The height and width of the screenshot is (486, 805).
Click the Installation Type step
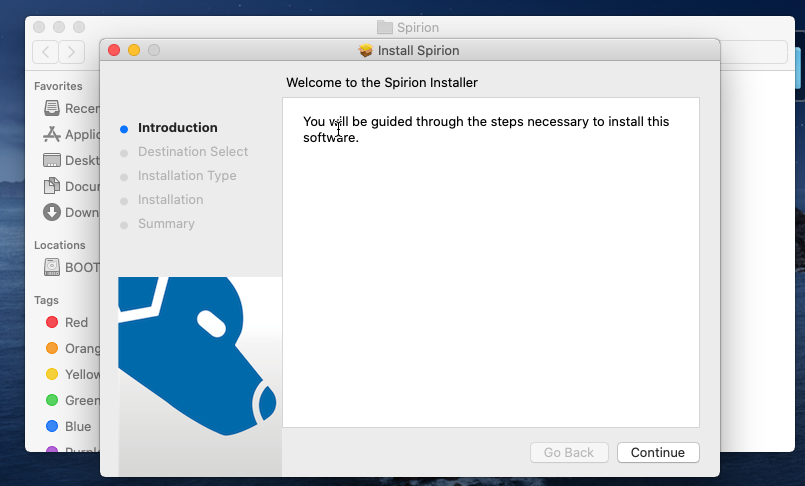187,176
